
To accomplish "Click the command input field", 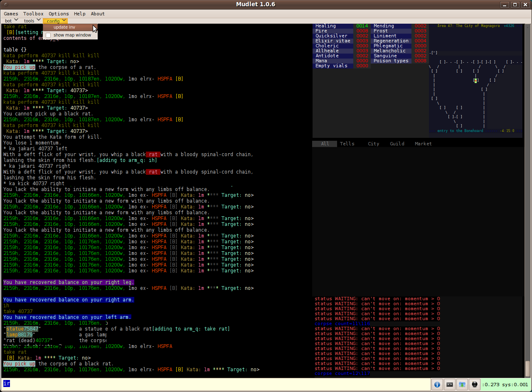I will coord(216,384).
